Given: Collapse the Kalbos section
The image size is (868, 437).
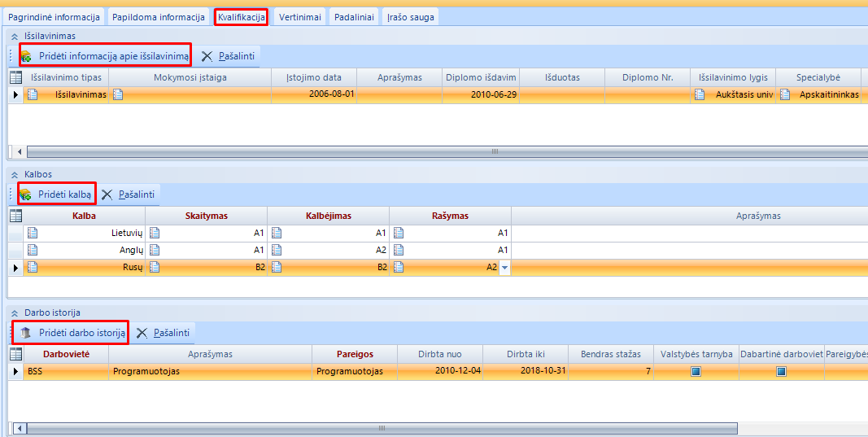Looking at the screenshot, I should [14, 174].
